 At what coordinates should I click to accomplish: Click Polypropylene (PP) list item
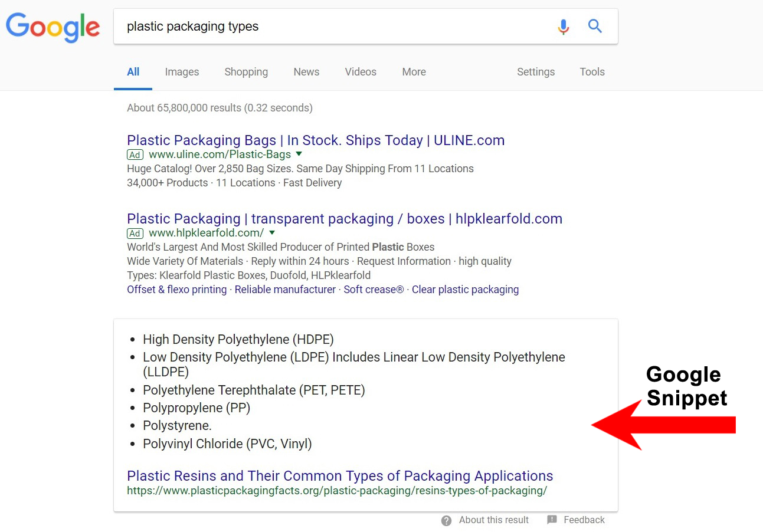[x=197, y=408]
